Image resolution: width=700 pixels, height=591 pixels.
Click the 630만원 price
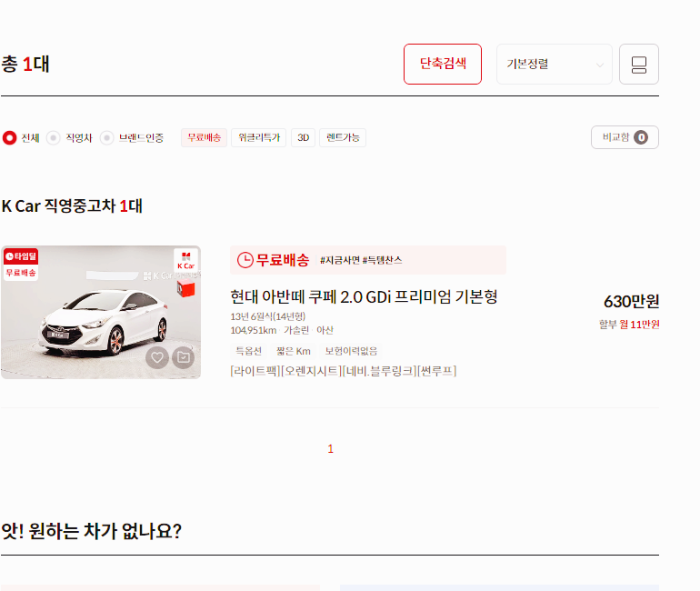[631, 302]
